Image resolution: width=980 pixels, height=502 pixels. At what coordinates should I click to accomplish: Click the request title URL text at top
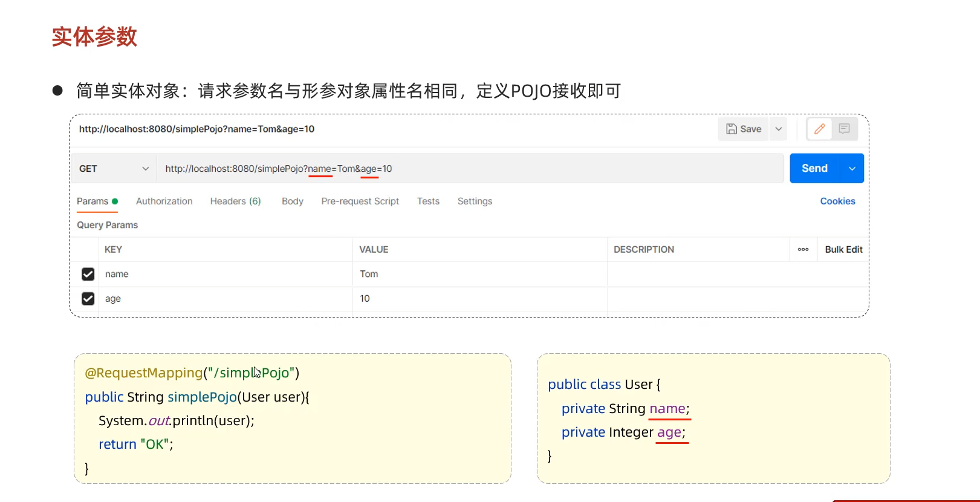pos(196,129)
